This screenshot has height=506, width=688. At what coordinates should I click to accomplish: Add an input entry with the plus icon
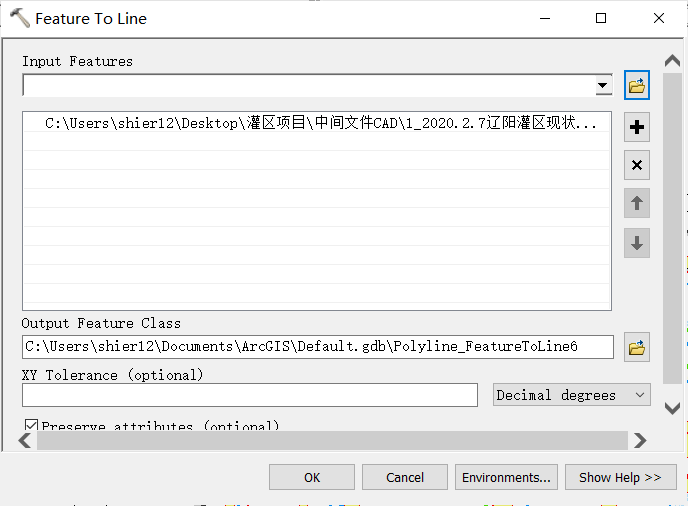[637, 127]
